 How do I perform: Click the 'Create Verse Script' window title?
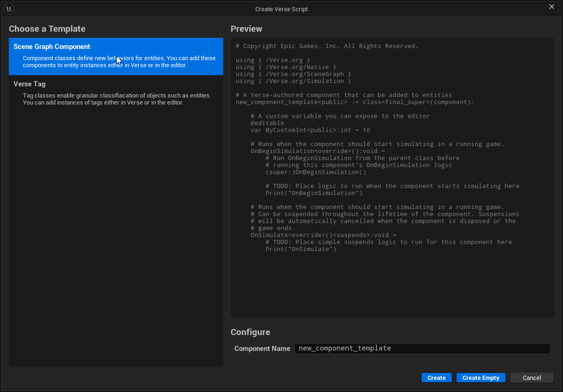pyautogui.click(x=281, y=9)
